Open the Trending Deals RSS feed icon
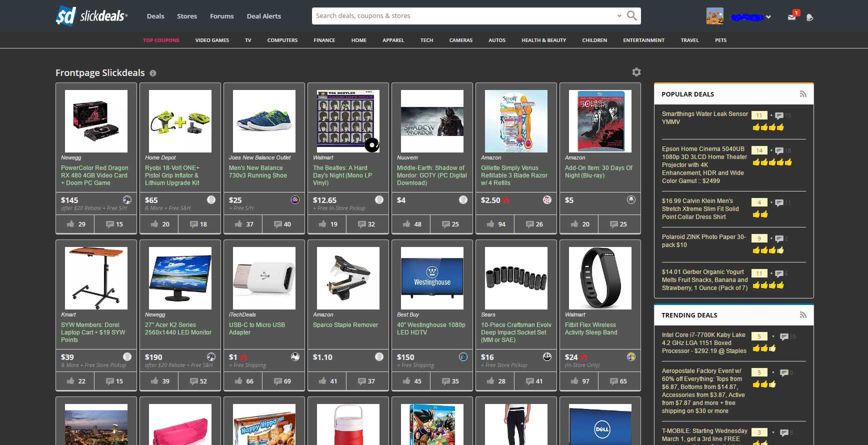This screenshot has height=445, width=868. point(803,315)
